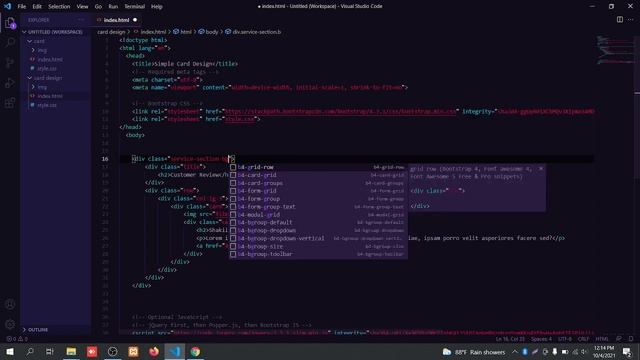Choose b4-grid-row suggestion
Screen dimensions: 640x360
click(x=318, y=167)
